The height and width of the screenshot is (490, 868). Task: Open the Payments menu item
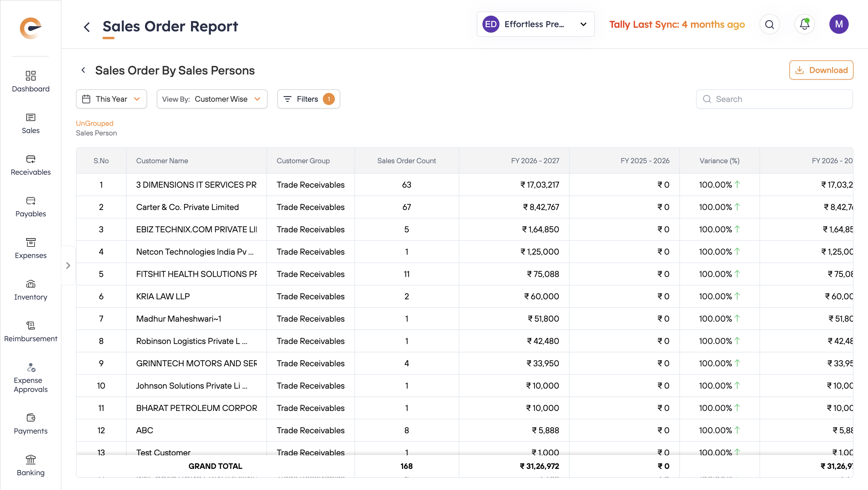[31, 418]
